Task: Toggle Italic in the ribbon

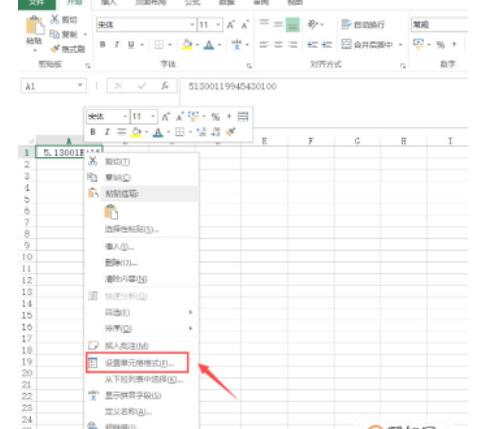Action: (x=117, y=44)
